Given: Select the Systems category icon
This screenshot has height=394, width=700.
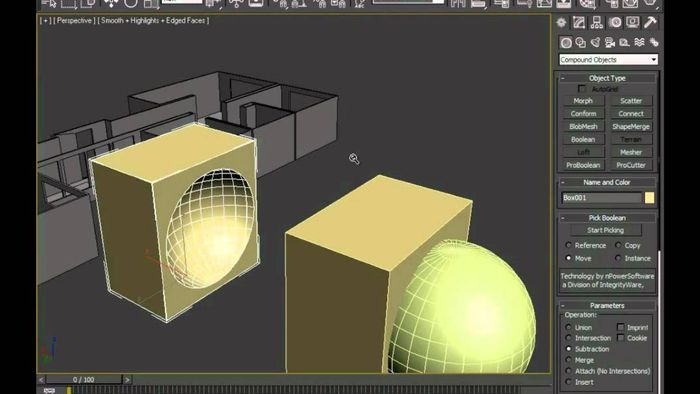Looking at the screenshot, I should (x=654, y=42).
